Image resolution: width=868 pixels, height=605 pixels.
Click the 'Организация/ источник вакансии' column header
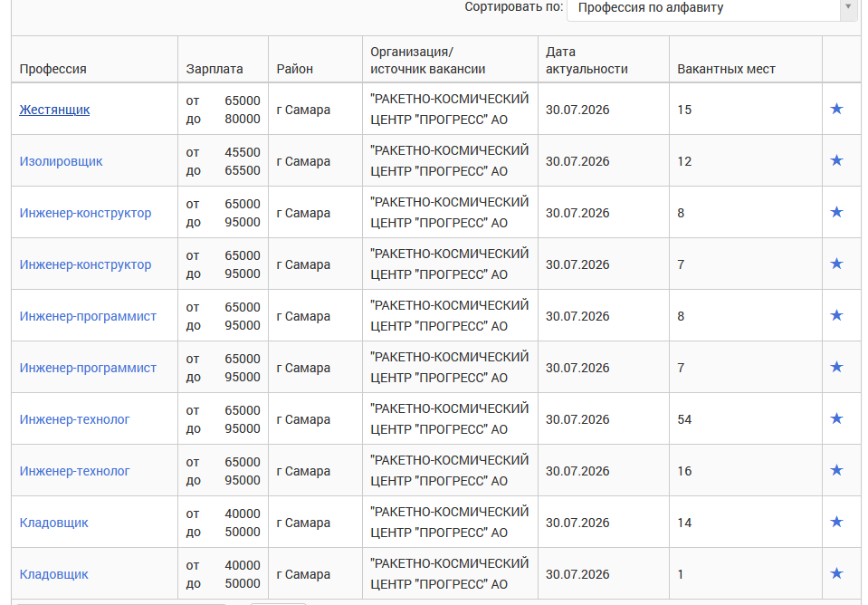click(x=428, y=61)
